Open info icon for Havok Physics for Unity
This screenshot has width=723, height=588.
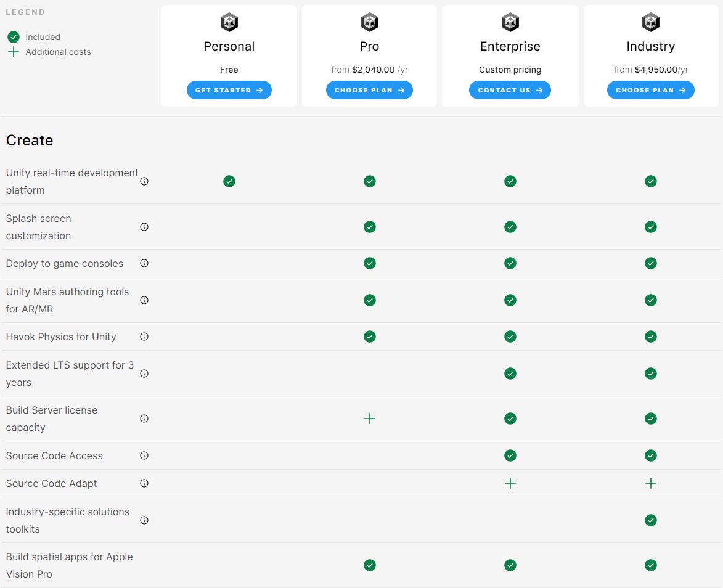pyautogui.click(x=144, y=337)
